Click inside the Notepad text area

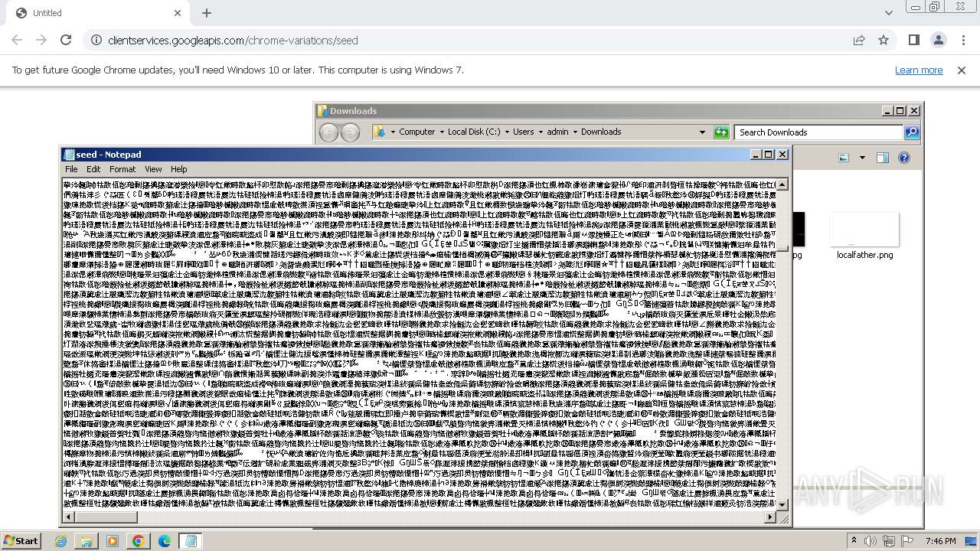419,344
